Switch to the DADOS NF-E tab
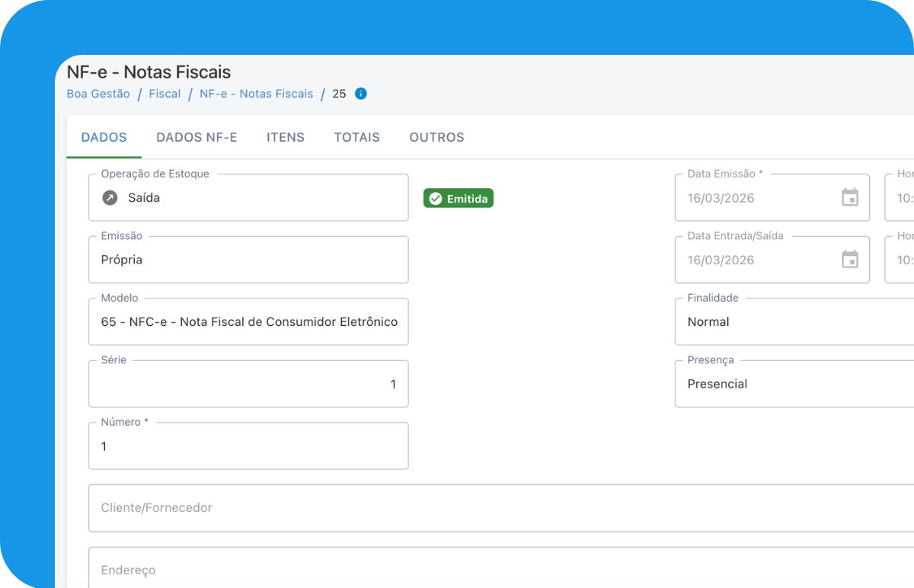The height and width of the screenshot is (588, 914). click(197, 137)
